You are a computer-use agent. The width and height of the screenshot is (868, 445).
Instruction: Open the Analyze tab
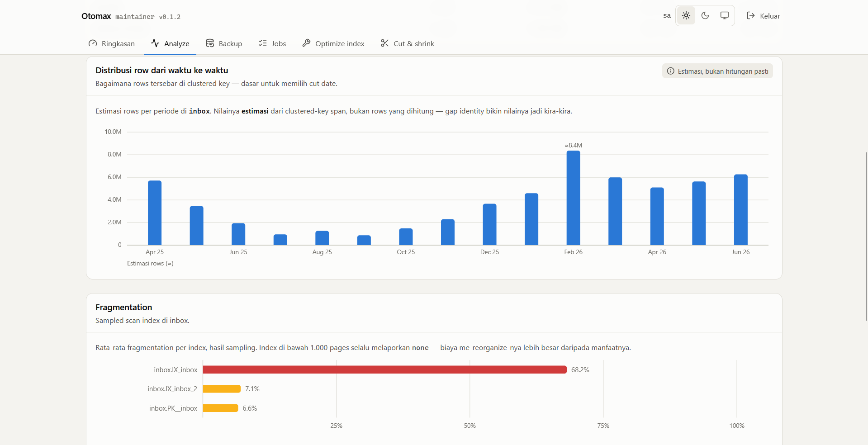click(170, 43)
